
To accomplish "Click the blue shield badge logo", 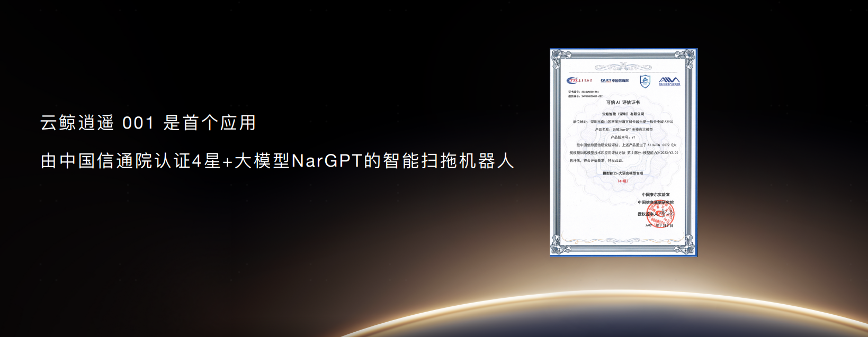I will (645, 81).
